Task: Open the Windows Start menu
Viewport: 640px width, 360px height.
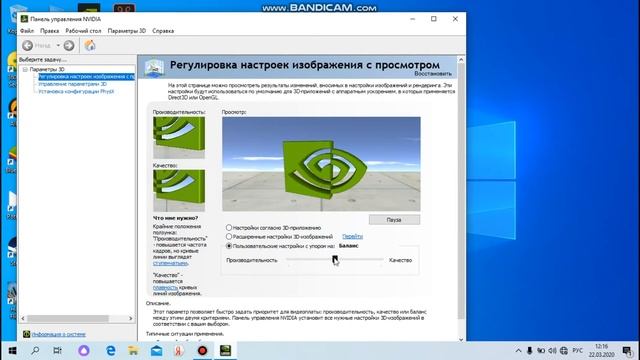Action: click(x=12, y=351)
